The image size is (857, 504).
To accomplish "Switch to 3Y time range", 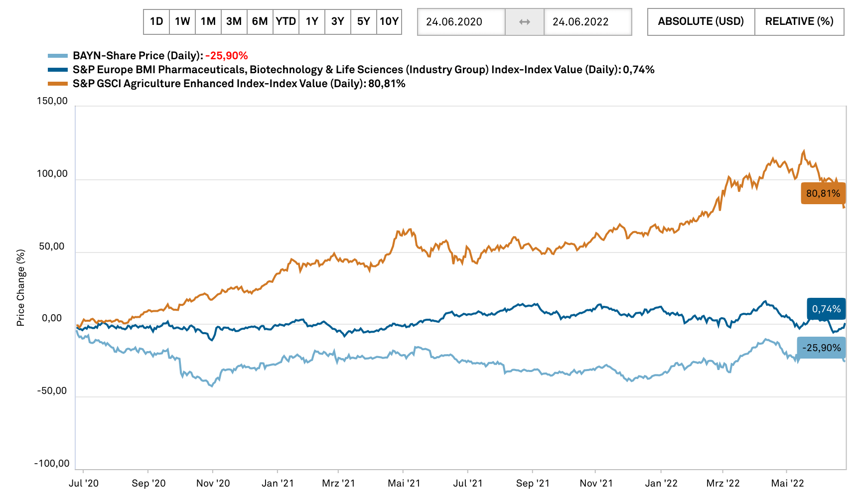I will tap(338, 21).
